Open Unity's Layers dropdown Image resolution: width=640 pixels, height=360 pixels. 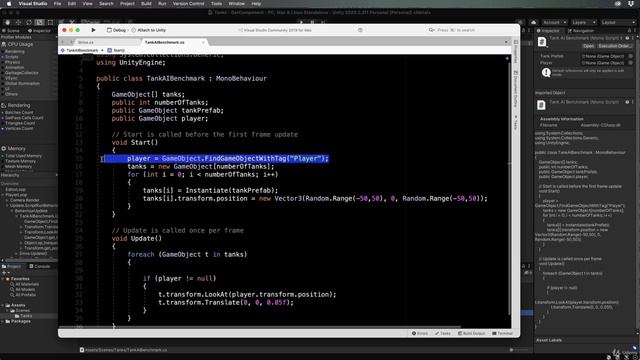tap(584, 22)
